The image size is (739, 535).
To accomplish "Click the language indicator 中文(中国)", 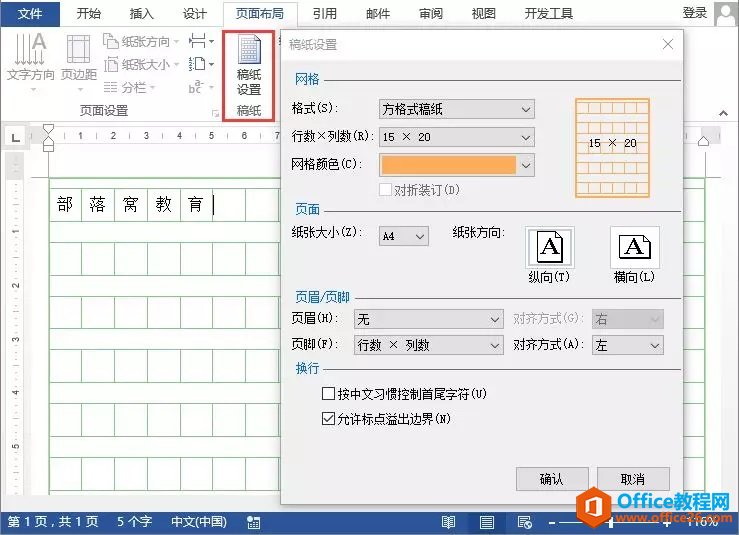I will coord(198,522).
